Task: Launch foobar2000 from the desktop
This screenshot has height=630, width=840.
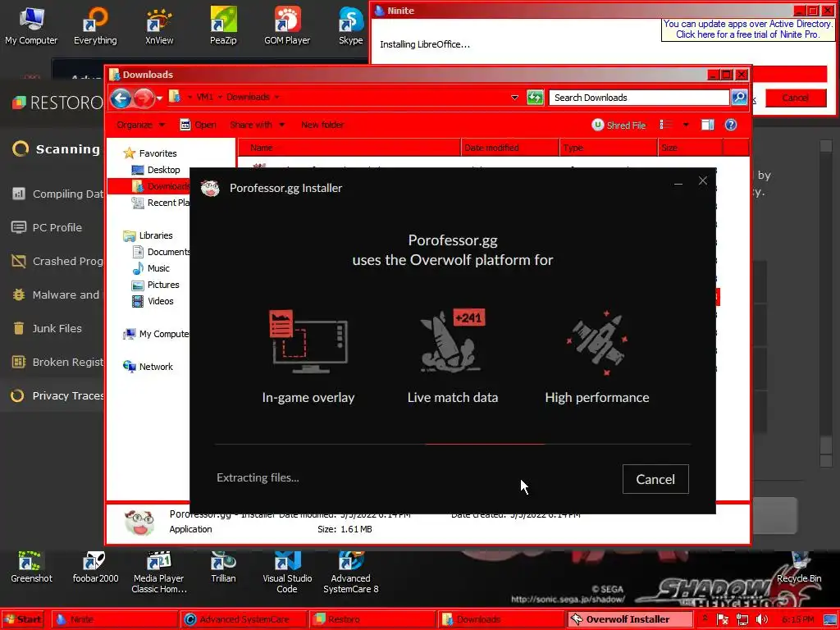Action: coord(95,568)
